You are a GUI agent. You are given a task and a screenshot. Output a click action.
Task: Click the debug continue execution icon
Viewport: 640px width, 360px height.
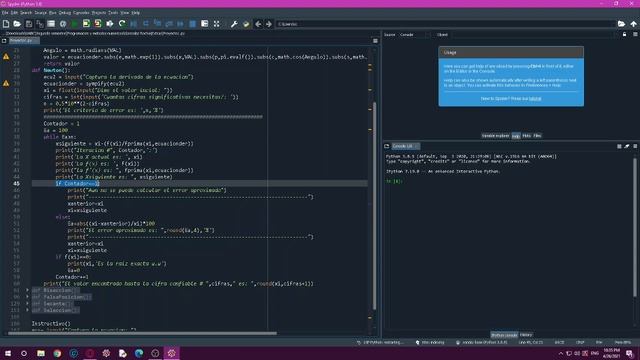click(180, 24)
